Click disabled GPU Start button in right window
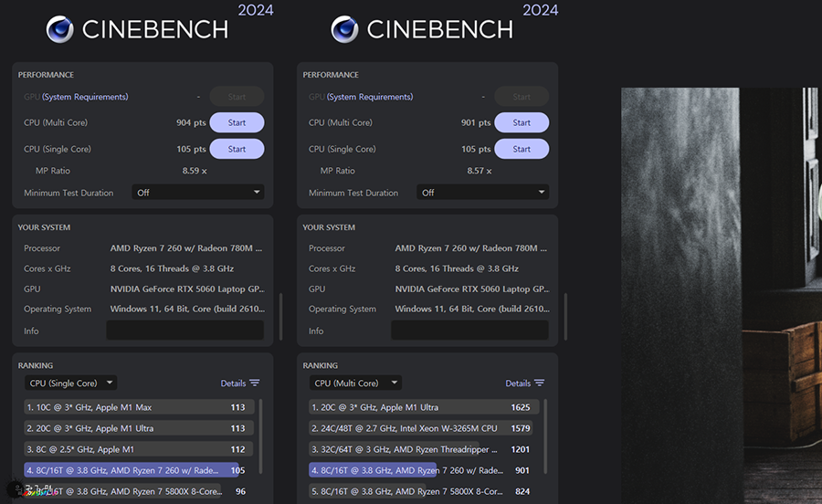Screen dimensions: 822x504 point(522,97)
